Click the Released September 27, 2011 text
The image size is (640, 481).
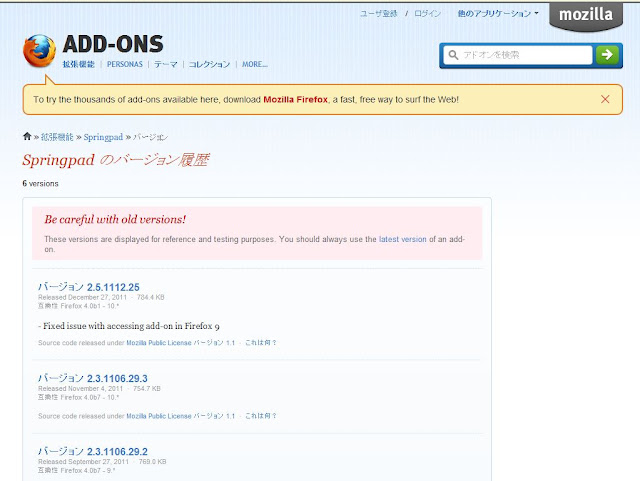pyautogui.click(x=83, y=462)
